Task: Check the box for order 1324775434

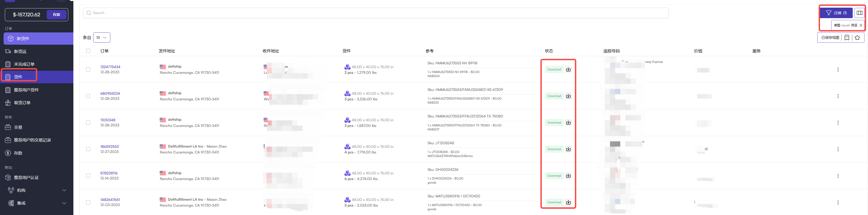Action: (x=88, y=69)
